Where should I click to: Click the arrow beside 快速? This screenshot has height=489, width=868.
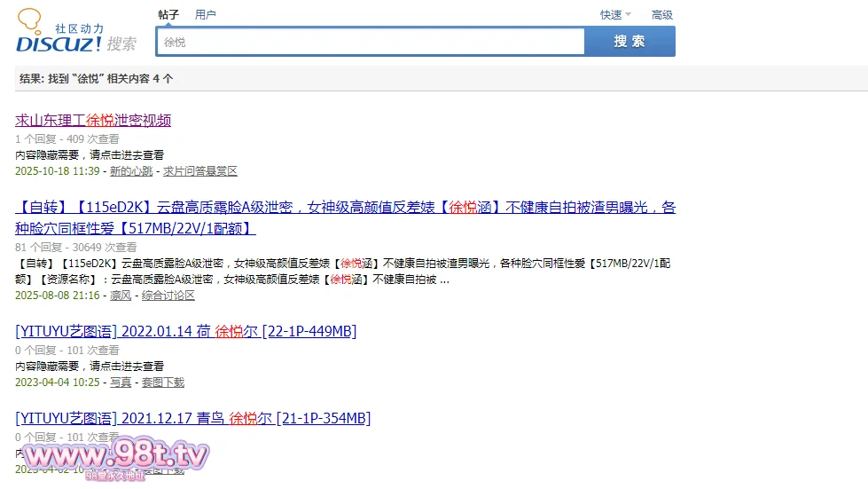pos(629,14)
